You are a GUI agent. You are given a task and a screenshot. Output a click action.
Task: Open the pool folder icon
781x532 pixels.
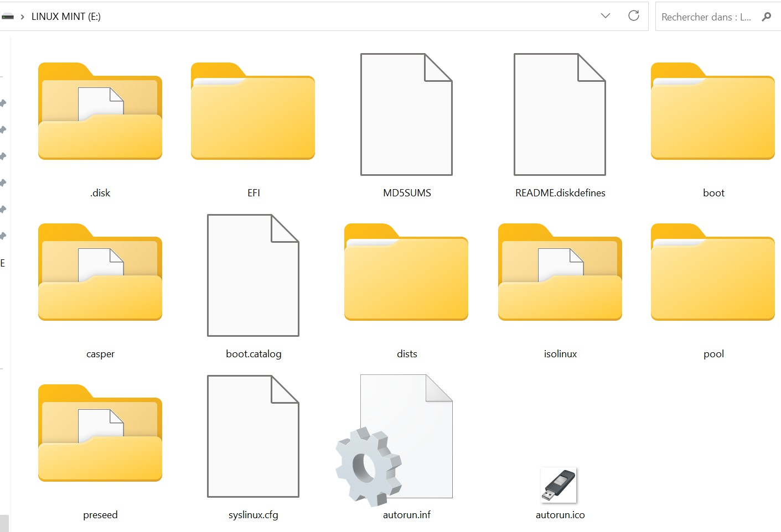click(x=713, y=272)
